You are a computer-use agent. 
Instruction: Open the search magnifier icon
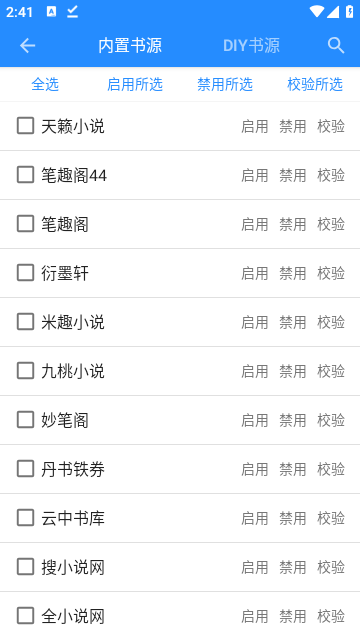point(336,45)
